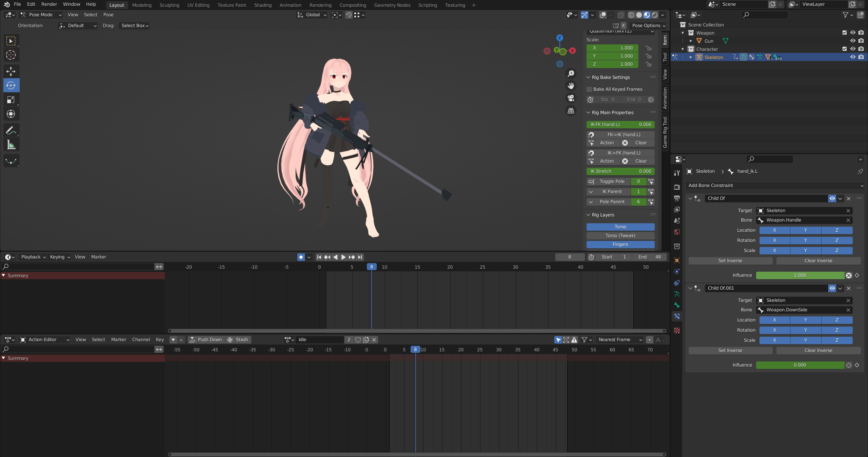Open World properties tab
Screen dimensions: 868x457
tap(677, 232)
